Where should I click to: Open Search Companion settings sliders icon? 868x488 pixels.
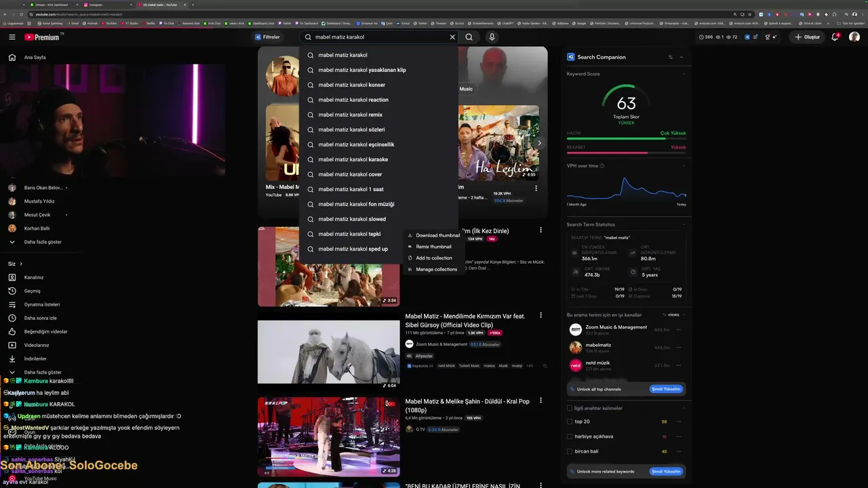pyautogui.click(x=671, y=57)
